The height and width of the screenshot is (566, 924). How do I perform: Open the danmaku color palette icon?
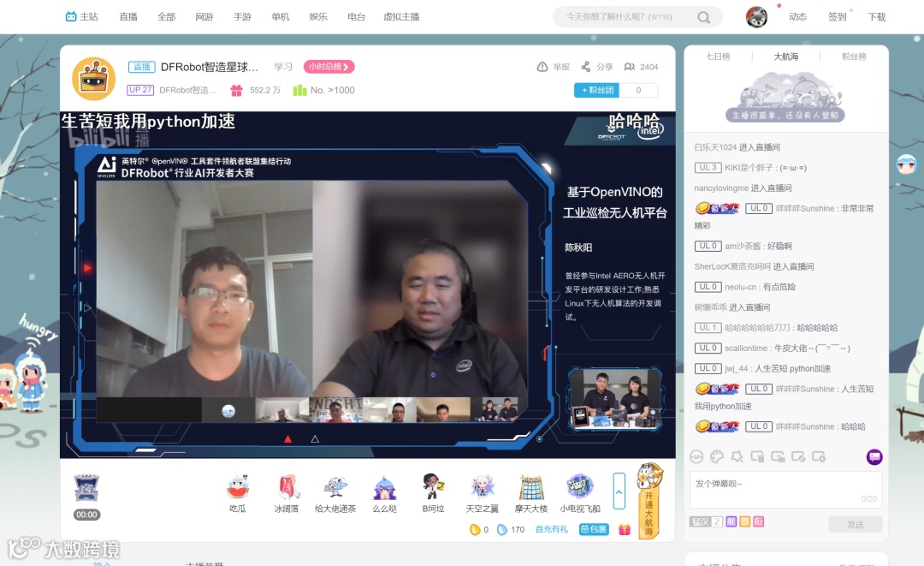(x=717, y=456)
